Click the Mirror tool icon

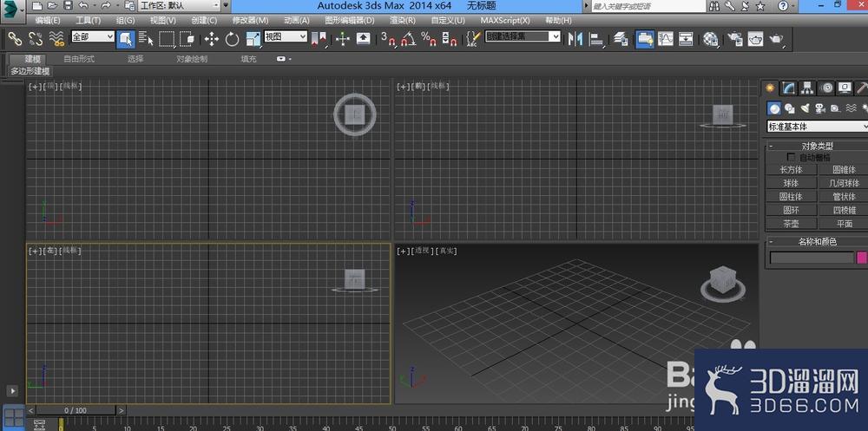click(x=575, y=39)
